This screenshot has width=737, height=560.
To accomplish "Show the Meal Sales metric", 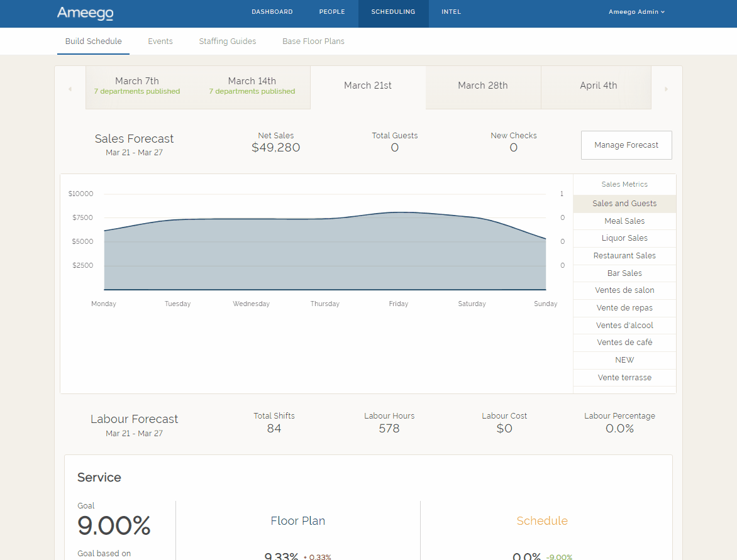I will [x=624, y=221].
